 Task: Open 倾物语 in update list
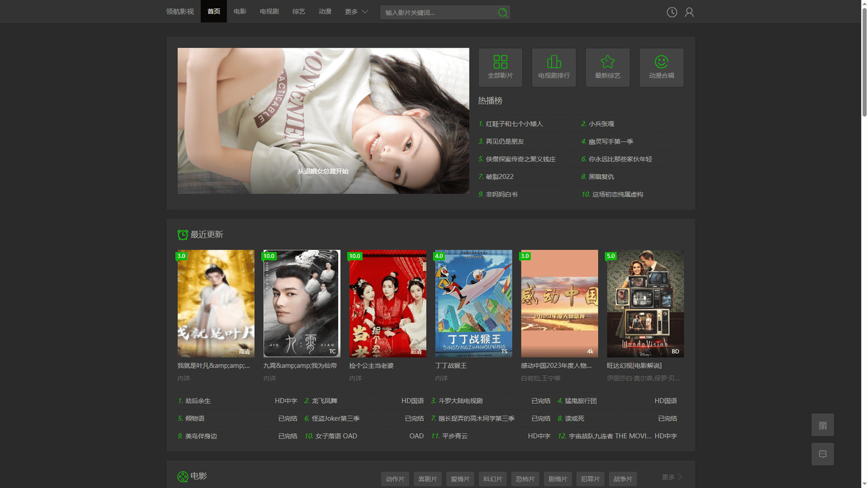coord(195,418)
